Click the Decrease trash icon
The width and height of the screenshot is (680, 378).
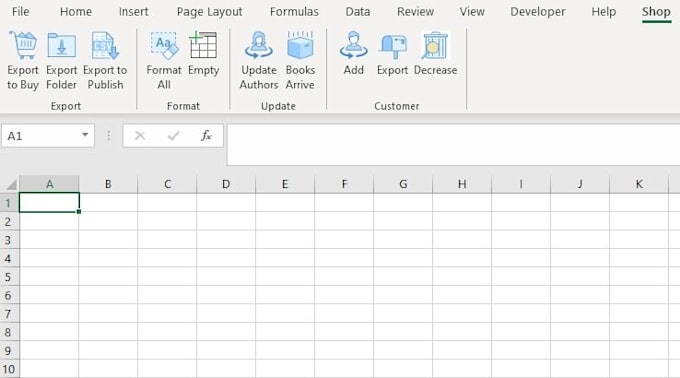[x=435, y=45]
